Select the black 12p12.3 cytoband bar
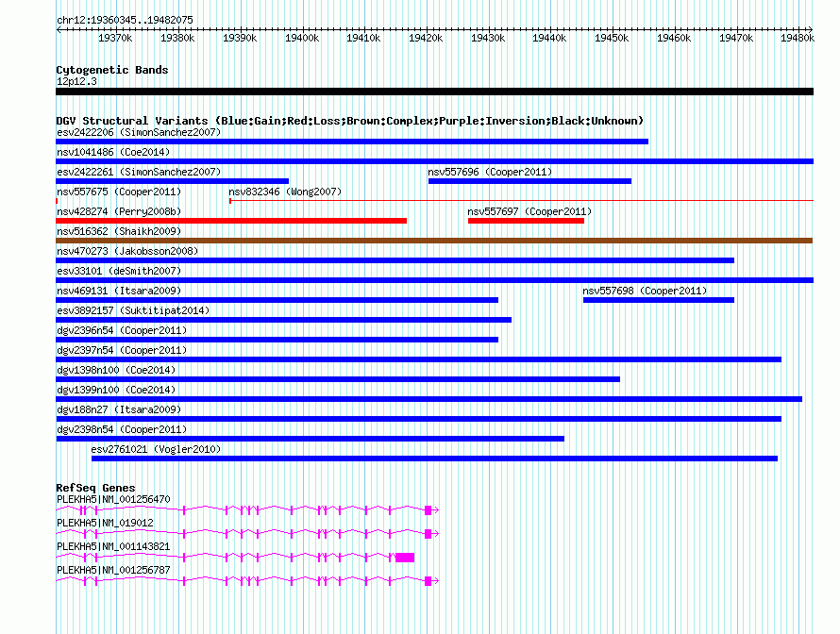Image resolution: width=840 pixels, height=634 pixels. (434, 92)
